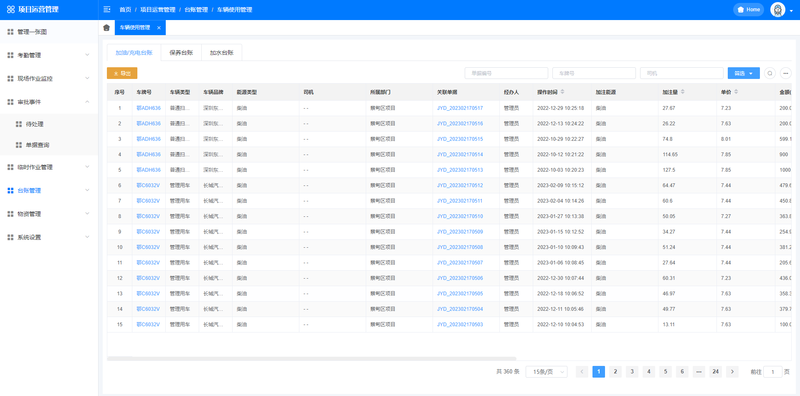Open the 筛选 dropdown button

[743, 73]
